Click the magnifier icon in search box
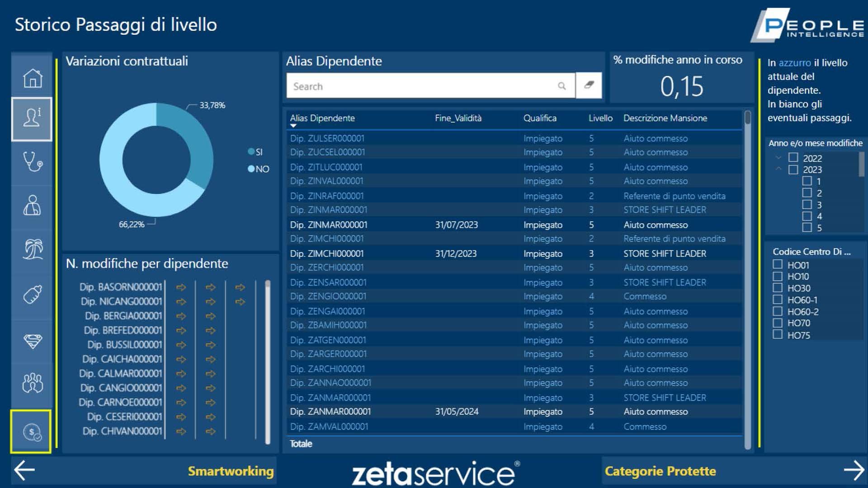Image resolution: width=868 pixels, height=488 pixels. pyautogui.click(x=561, y=86)
